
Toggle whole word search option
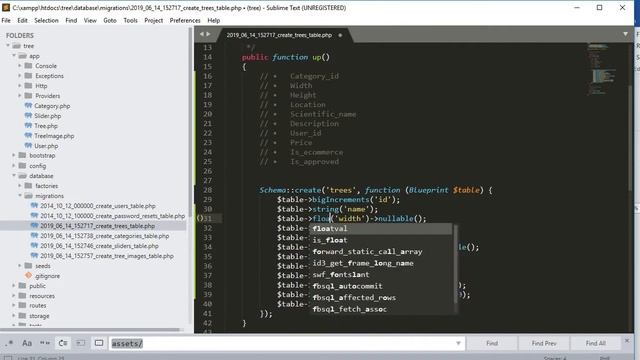pos(45,343)
